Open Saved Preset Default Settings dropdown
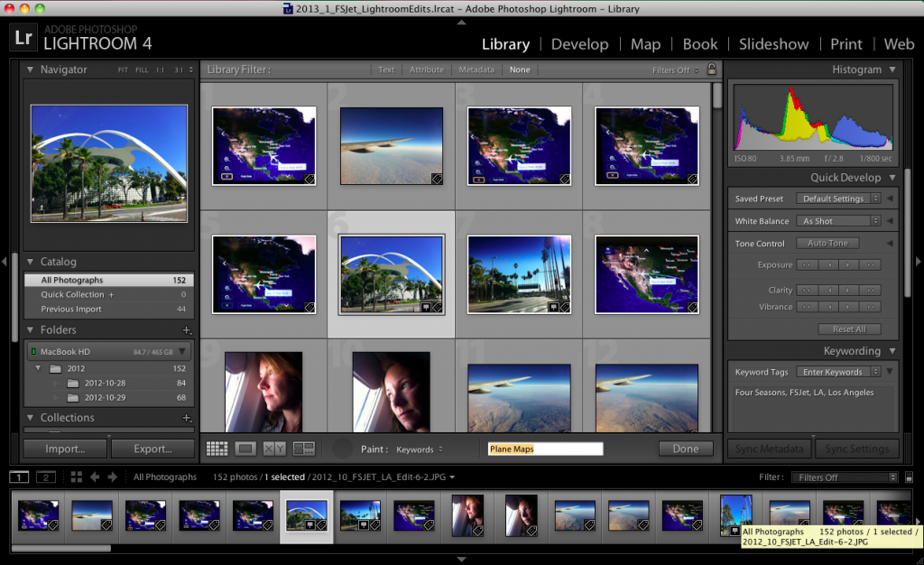This screenshot has width=924, height=565. (838, 199)
